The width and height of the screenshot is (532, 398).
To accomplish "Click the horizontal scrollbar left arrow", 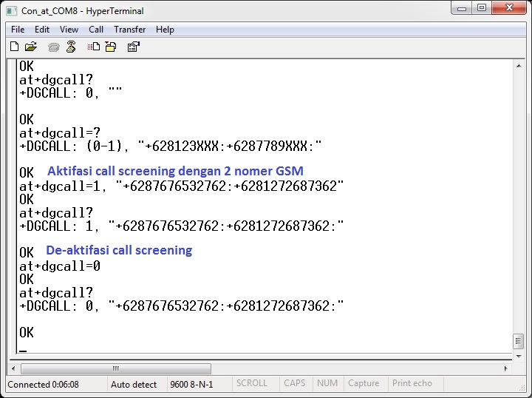I will tap(13, 368).
